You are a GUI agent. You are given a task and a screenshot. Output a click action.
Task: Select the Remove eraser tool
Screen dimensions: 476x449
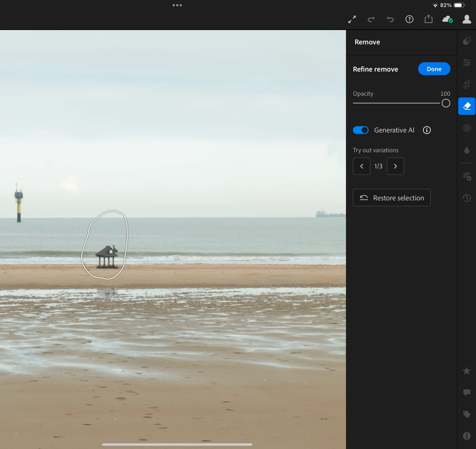coord(467,106)
